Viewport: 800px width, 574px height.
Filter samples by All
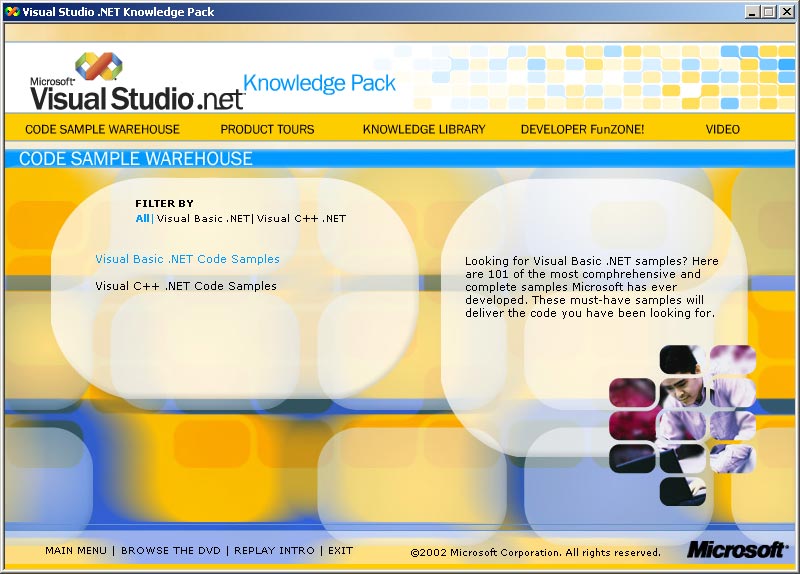click(142, 218)
